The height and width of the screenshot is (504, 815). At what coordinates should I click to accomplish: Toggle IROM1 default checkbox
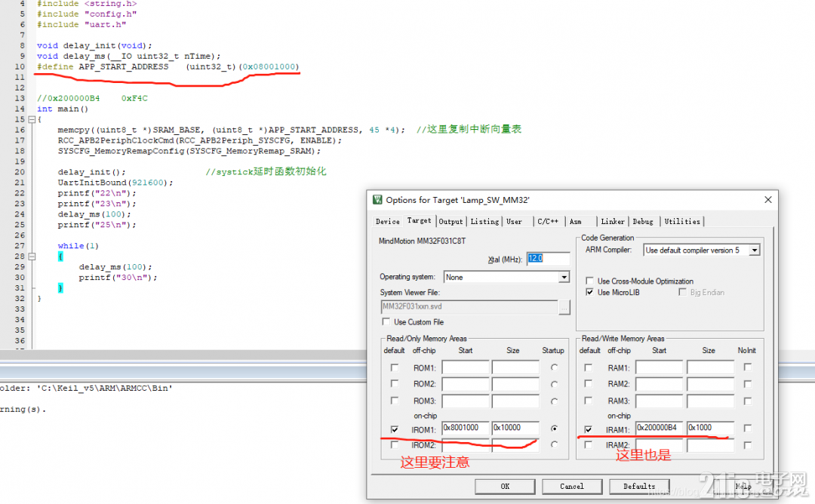click(x=395, y=429)
